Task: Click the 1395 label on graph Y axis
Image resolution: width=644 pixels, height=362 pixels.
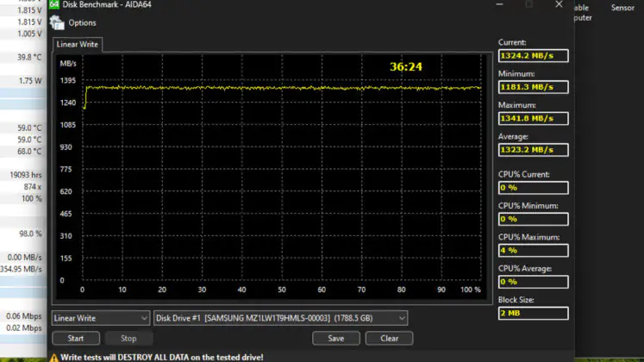Action: tap(68, 80)
